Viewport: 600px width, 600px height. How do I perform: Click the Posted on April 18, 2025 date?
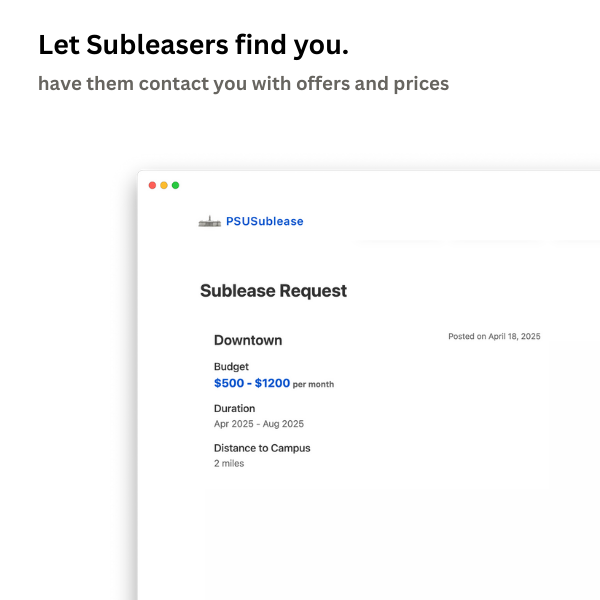[x=494, y=337]
